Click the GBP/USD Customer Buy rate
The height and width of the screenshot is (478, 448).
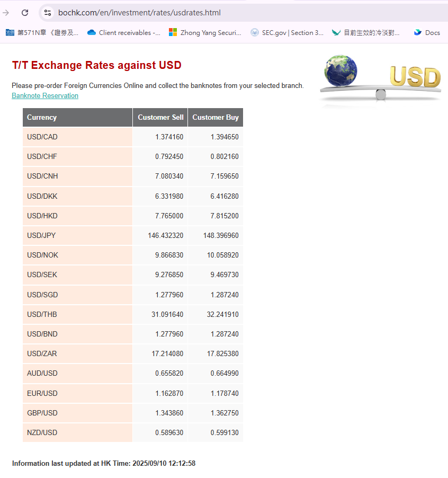(224, 413)
